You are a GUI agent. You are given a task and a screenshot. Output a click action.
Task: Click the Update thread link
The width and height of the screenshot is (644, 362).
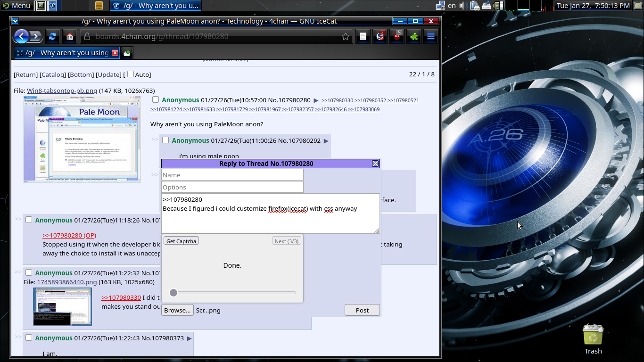pyautogui.click(x=108, y=74)
